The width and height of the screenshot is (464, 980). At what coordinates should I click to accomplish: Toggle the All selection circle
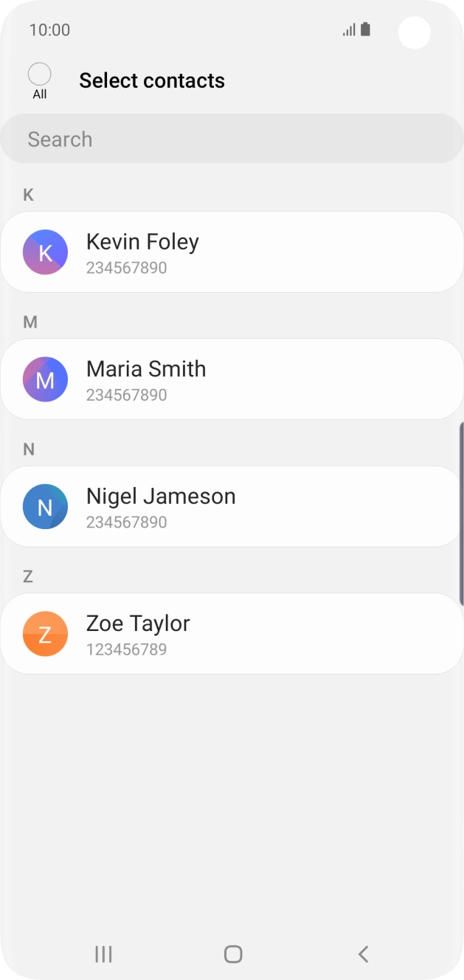39,75
